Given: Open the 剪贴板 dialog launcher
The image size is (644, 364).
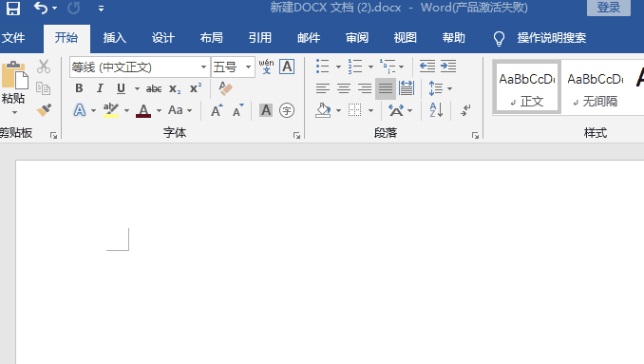Looking at the screenshot, I should tap(53, 135).
